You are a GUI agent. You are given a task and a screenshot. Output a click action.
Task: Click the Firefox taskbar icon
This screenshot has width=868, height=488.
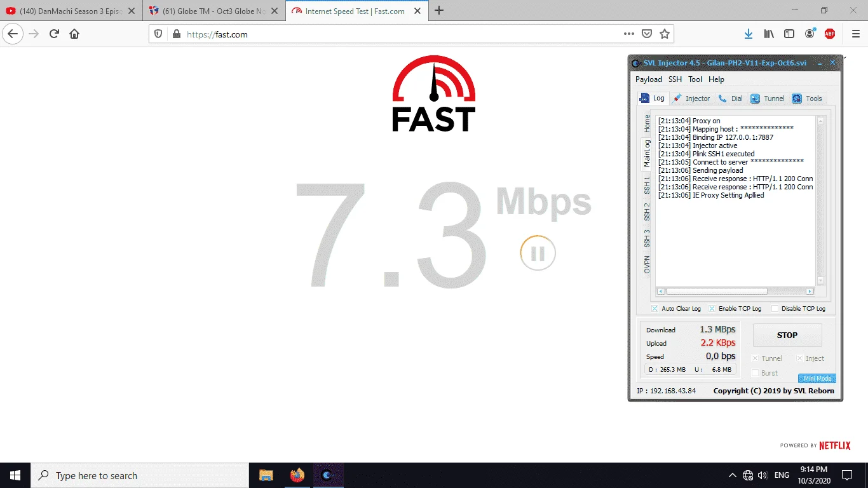(x=297, y=475)
